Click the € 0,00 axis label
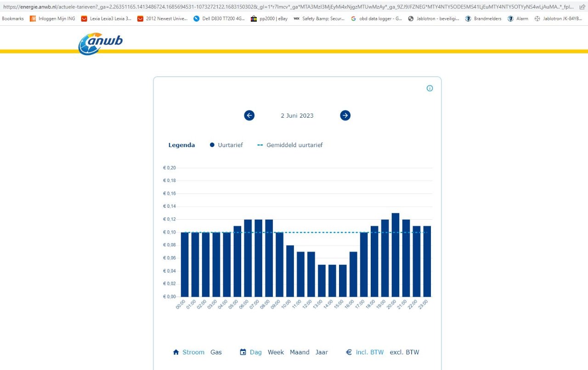The height and width of the screenshot is (370, 588). 170,296
